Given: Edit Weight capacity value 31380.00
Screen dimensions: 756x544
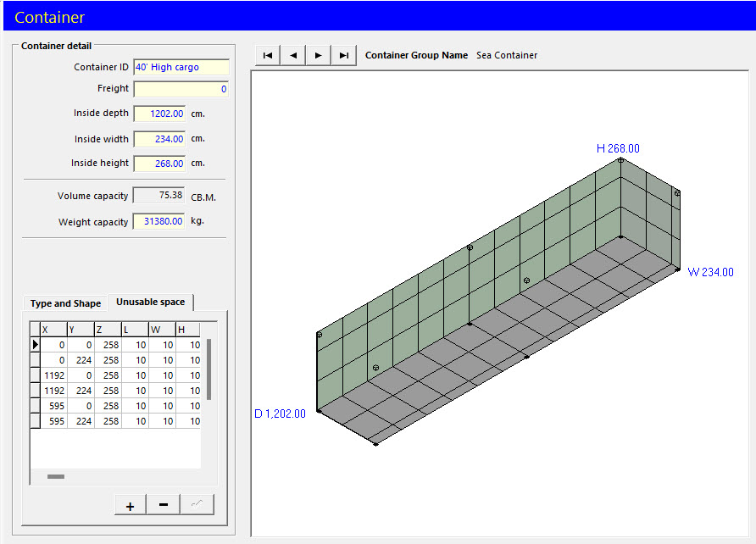Looking at the screenshot, I should coord(159,221).
